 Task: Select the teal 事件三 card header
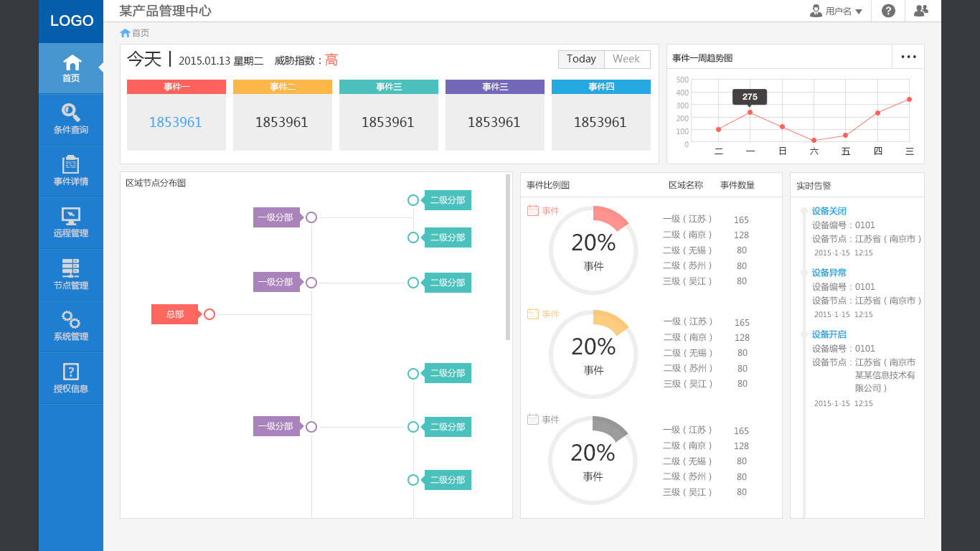[x=389, y=87]
